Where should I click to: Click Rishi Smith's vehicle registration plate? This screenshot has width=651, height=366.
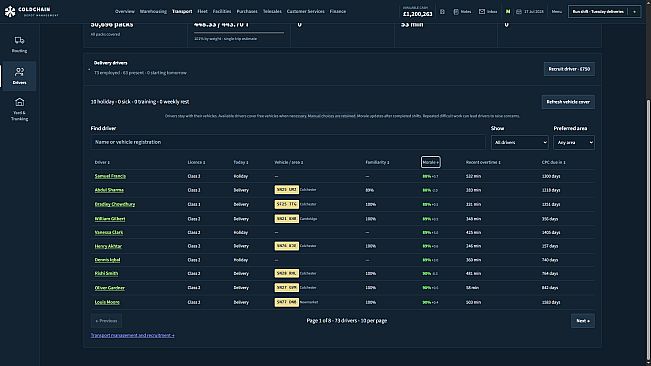[x=286, y=273]
